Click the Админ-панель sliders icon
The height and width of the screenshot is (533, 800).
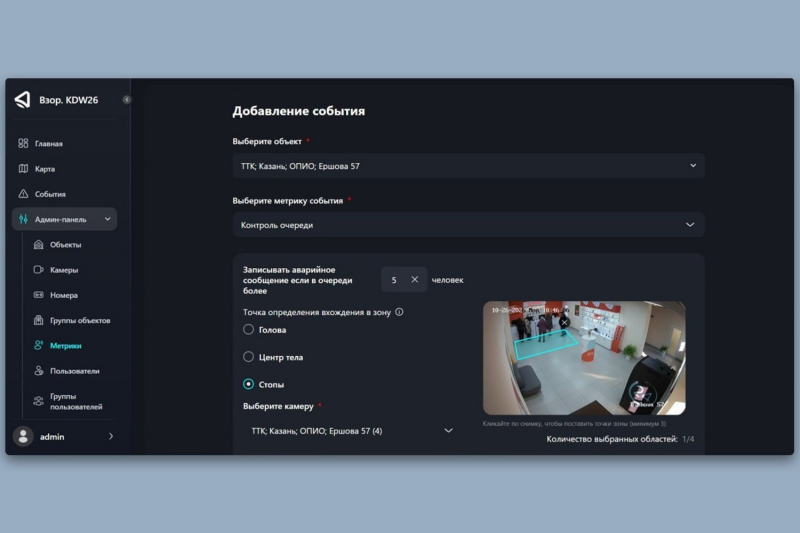(x=23, y=219)
